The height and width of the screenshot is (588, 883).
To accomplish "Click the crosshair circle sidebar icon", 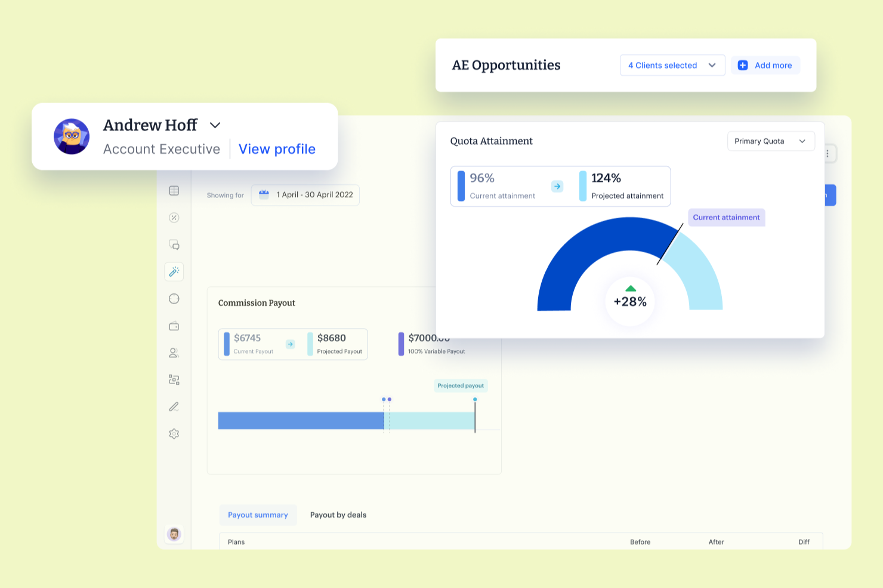I will click(174, 299).
